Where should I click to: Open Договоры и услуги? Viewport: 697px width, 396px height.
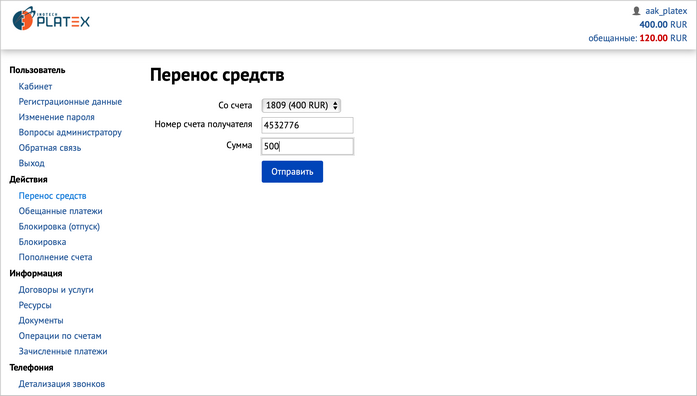56,290
